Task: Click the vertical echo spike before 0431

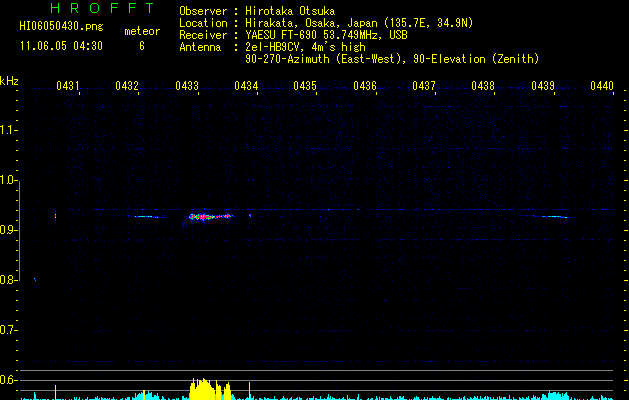Action: [x=55, y=215]
